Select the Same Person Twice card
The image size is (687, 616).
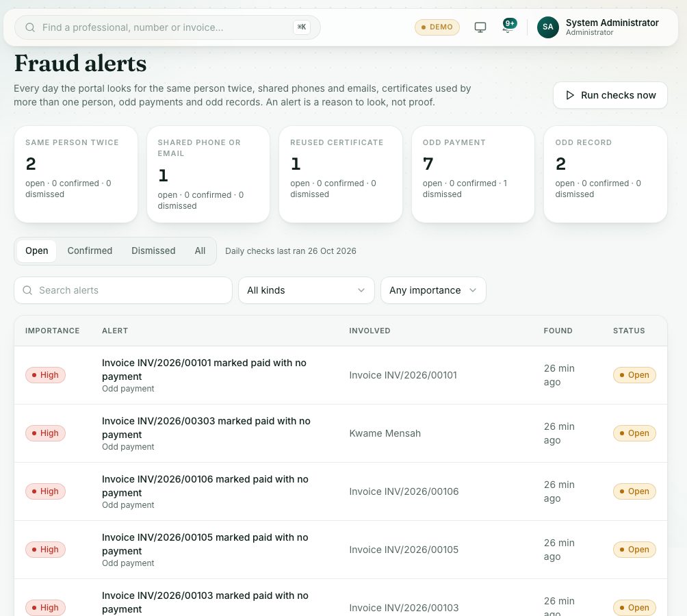point(76,175)
